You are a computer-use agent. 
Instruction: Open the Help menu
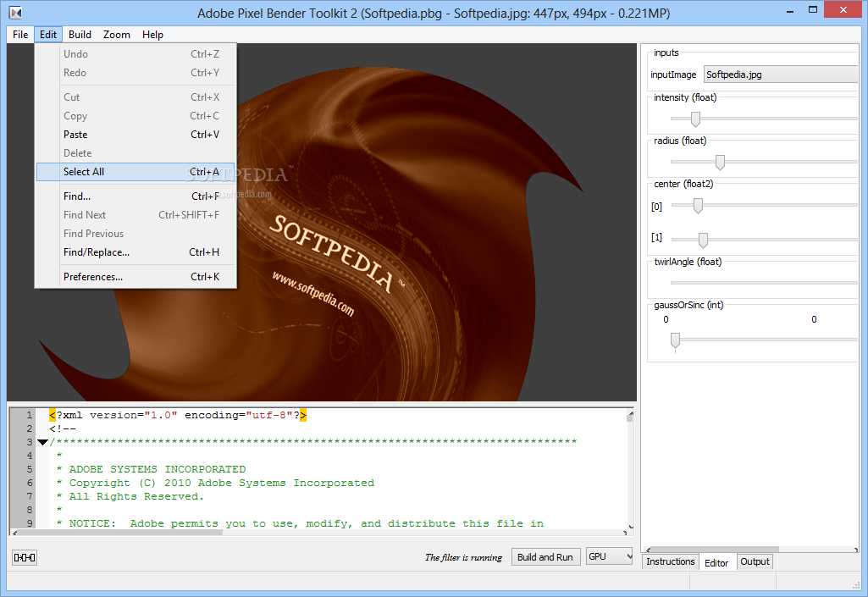(152, 35)
